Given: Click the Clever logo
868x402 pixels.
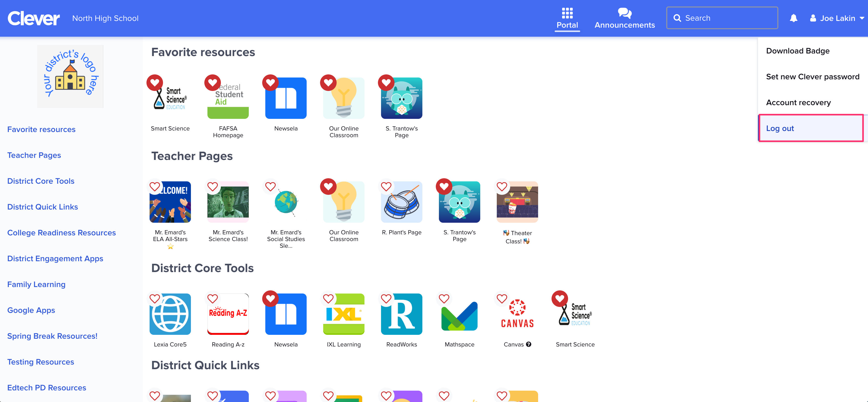Looking at the screenshot, I should click(34, 18).
